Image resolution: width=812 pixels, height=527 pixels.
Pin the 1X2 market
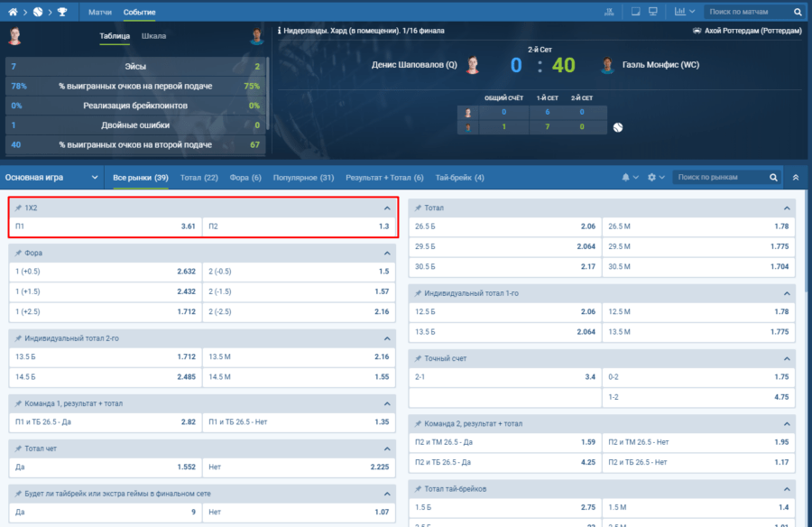click(x=19, y=208)
